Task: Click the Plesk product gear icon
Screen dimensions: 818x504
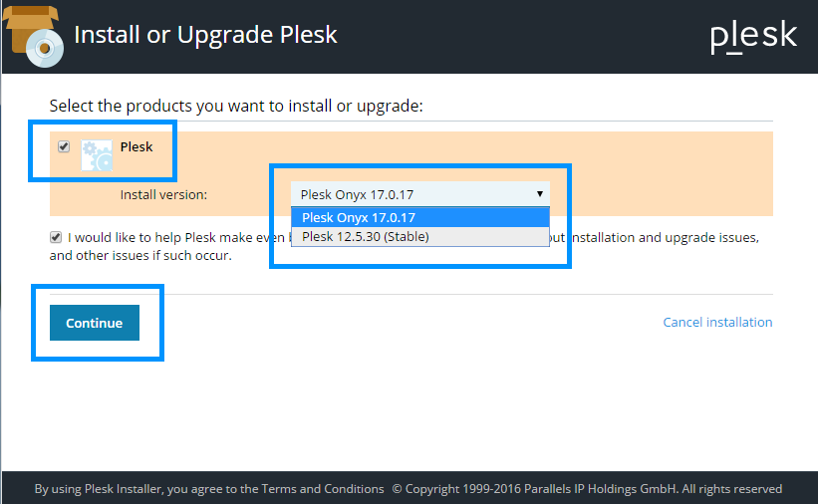Action: 97,155
